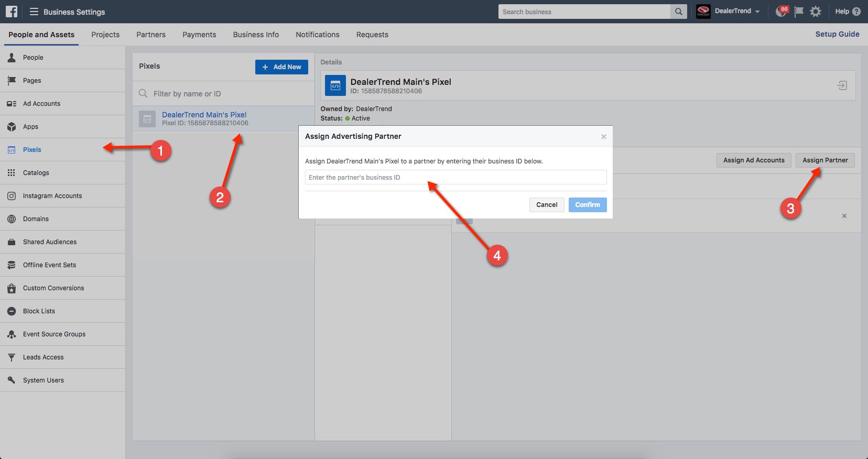Select People in the sidebar
The height and width of the screenshot is (459, 868).
coord(62,58)
